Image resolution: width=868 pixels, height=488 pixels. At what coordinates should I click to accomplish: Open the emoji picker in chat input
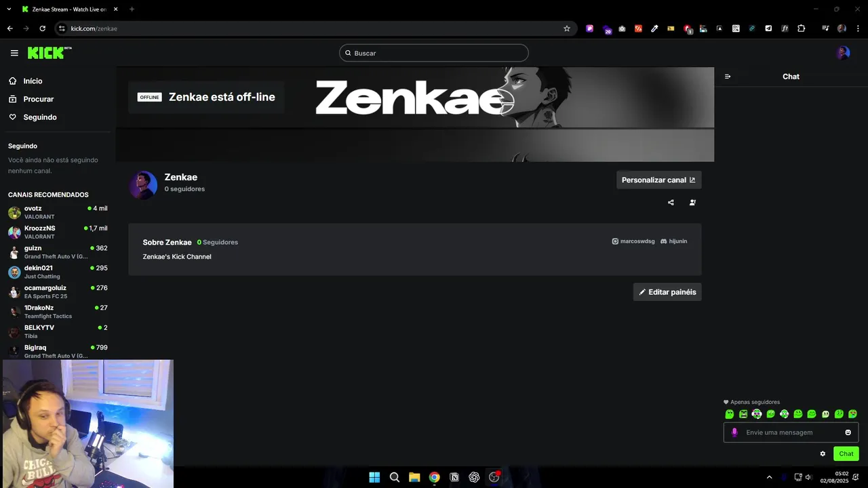848,432
